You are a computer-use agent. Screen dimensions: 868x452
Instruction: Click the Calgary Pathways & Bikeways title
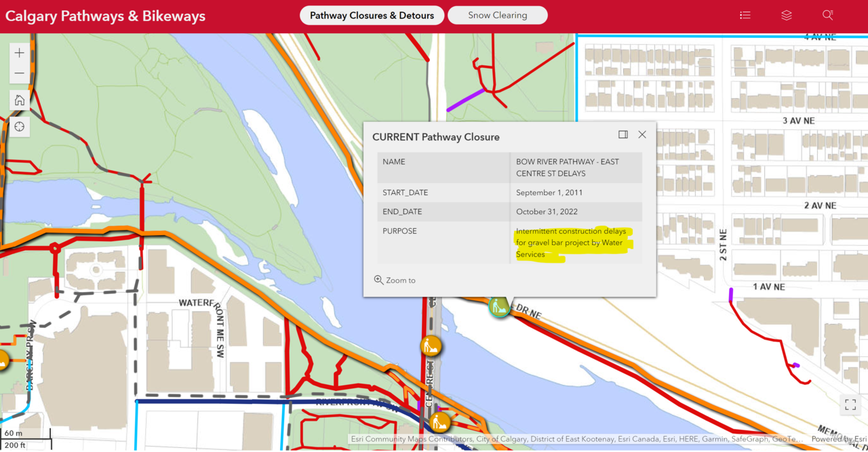[x=105, y=16]
